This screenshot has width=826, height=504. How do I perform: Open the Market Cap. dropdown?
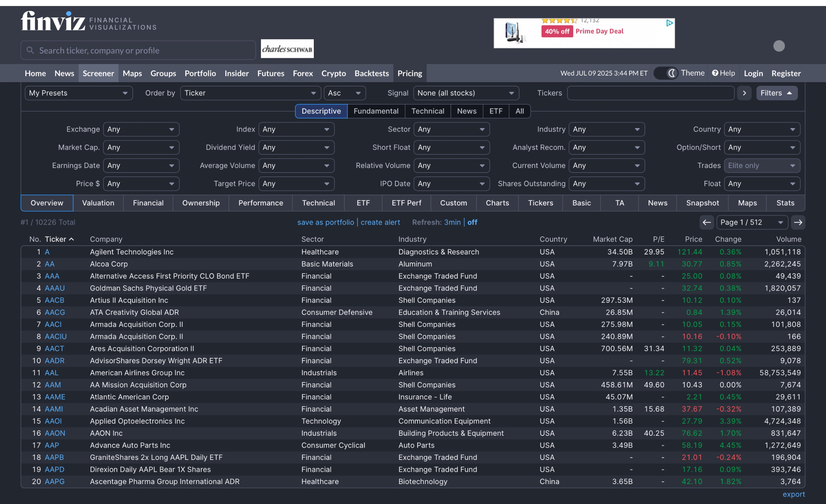click(141, 148)
